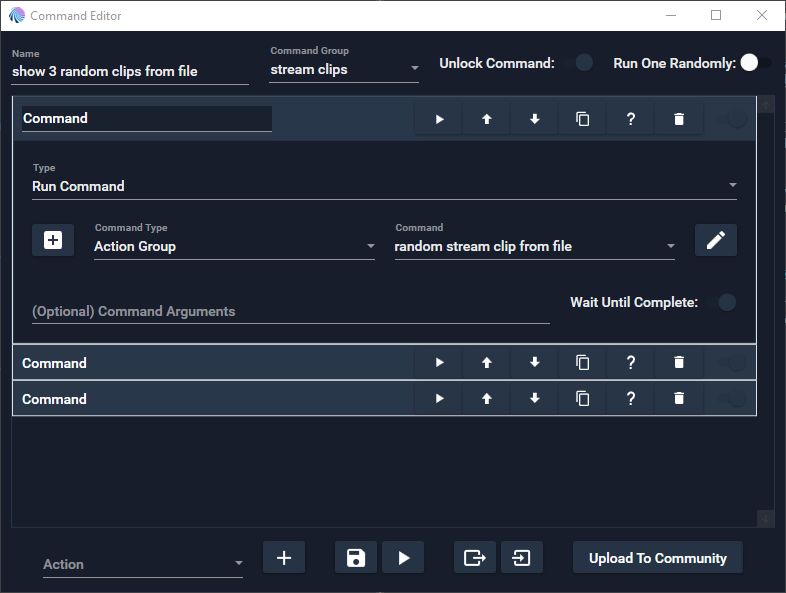The height and width of the screenshot is (593, 786).
Task: Open the Command Group dropdown
Action: [x=345, y=71]
